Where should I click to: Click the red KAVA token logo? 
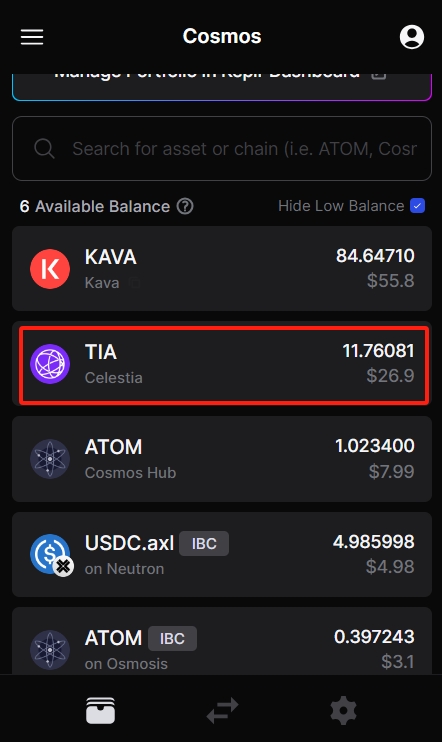(x=50, y=269)
